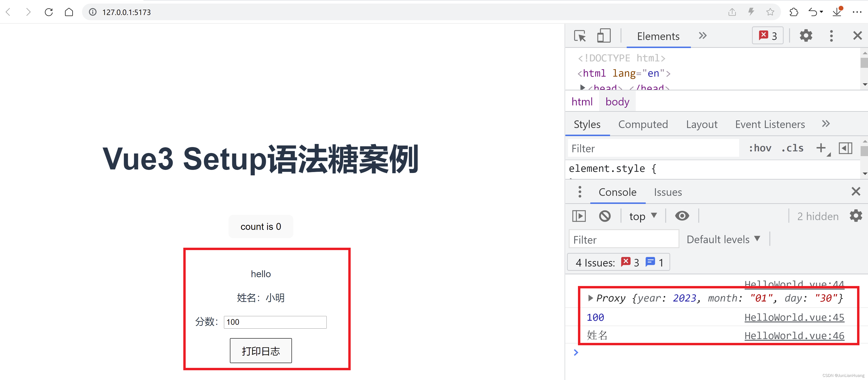This screenshot has width=868, height=380.
Task: Open DevTools settings gear
Action: pos(806,36)
